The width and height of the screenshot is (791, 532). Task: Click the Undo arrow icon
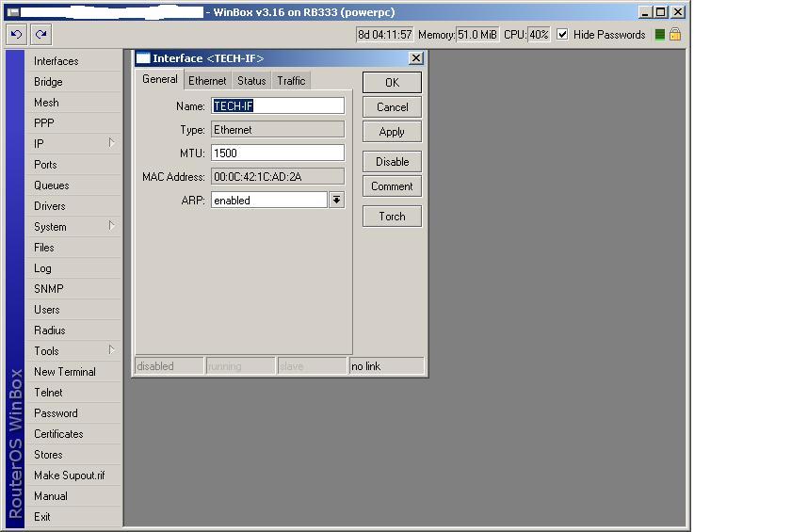(16, 34)
